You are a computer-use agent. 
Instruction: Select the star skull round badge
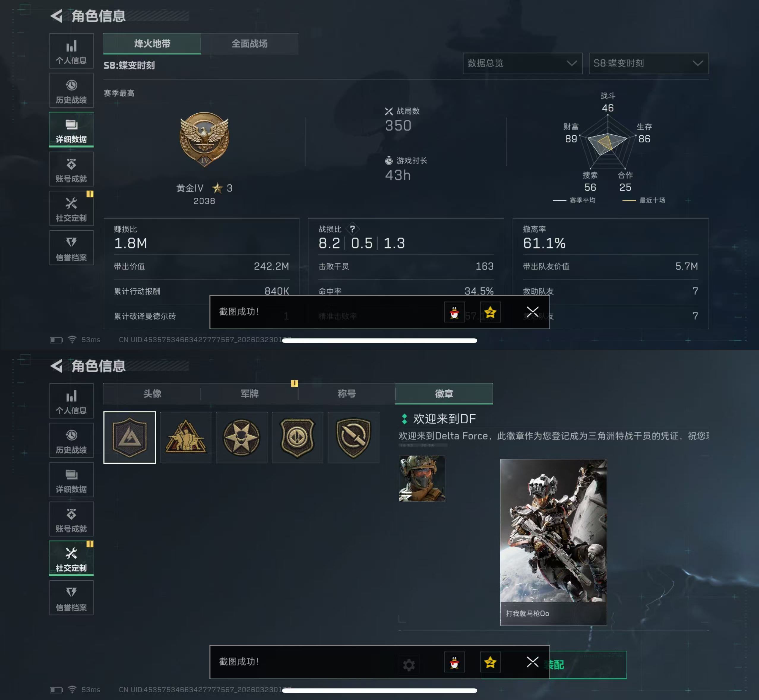click(x=242, y=438)
